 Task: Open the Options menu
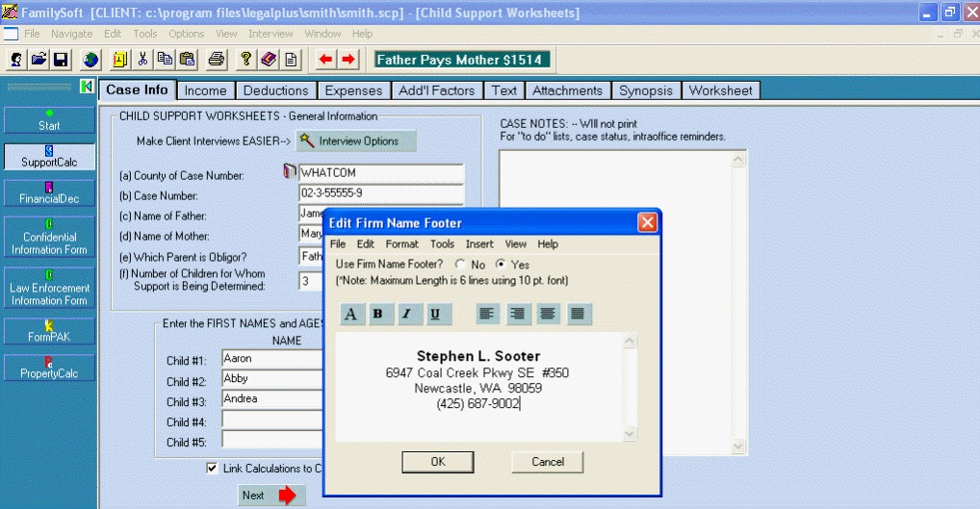pyautogui.click(x=186, y=34)
